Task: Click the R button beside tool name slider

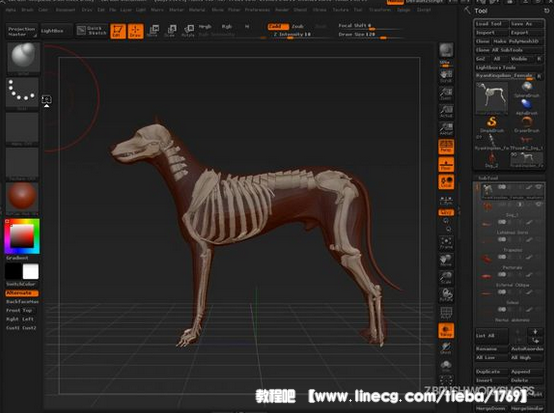Action: point(540,76)
